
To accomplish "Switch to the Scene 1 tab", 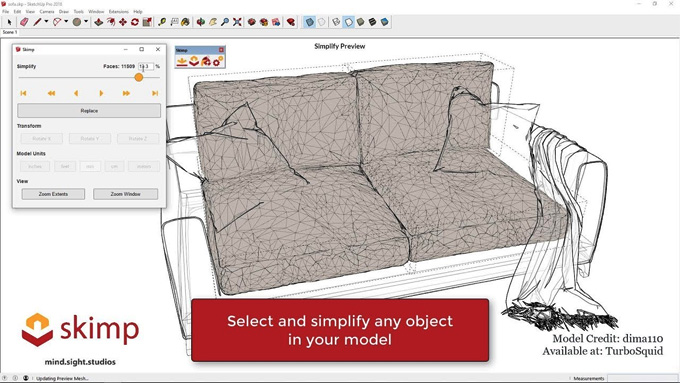I will 10,32.
